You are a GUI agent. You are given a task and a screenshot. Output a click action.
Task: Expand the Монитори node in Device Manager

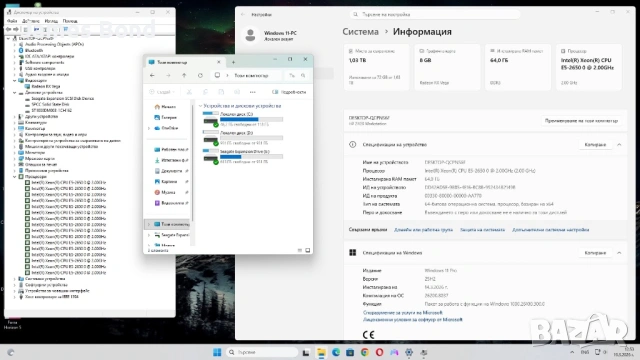click(15, 152)
